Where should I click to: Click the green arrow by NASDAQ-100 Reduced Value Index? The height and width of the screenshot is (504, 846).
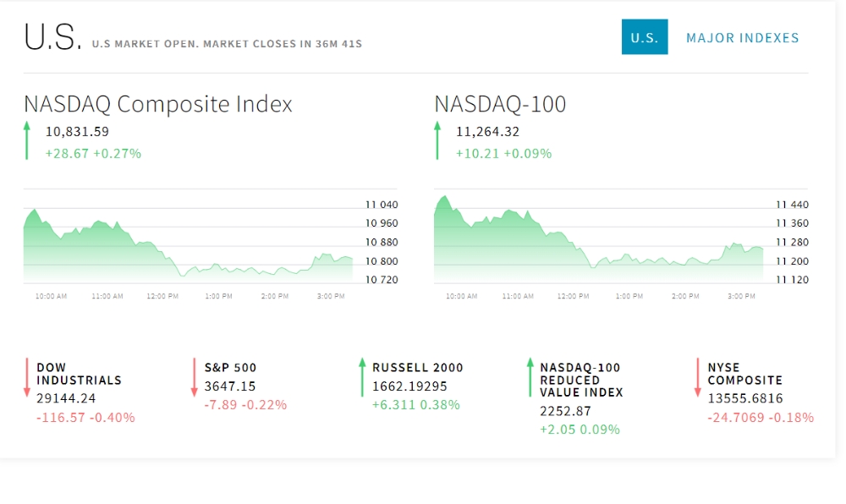coord(530,377)
